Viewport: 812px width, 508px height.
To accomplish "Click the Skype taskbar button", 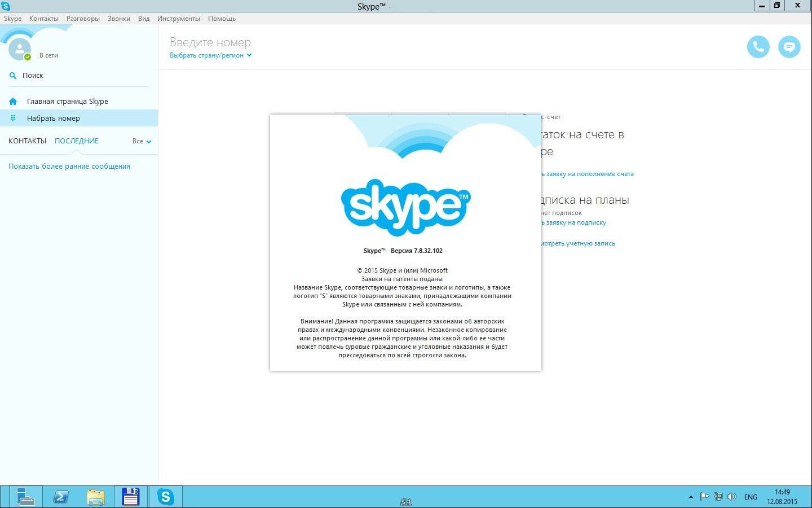I will pos(166,497).
